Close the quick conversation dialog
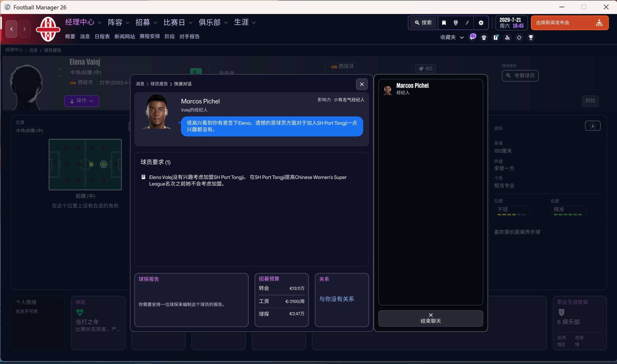The image size is (617, 364). pos(362,84)
